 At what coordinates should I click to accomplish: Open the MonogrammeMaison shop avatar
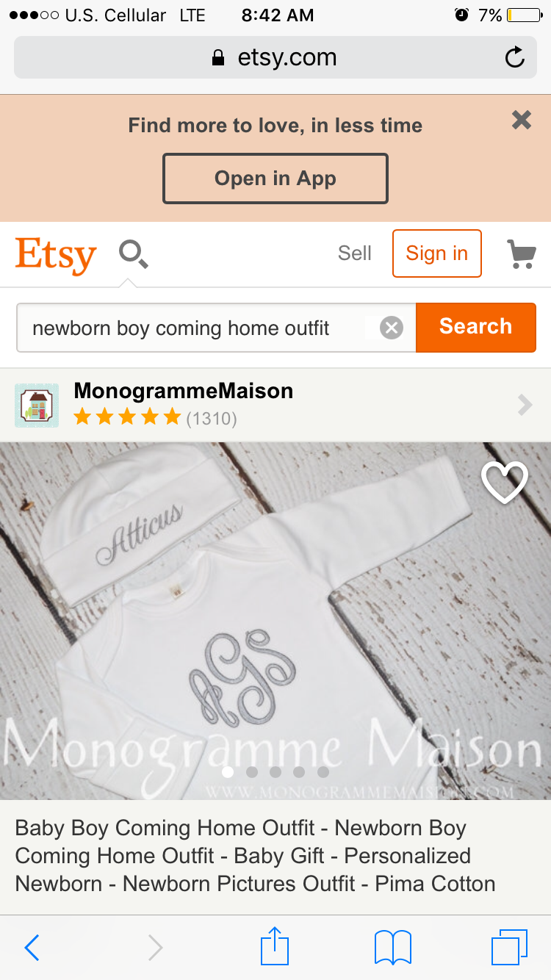click(x=37, y=405)
